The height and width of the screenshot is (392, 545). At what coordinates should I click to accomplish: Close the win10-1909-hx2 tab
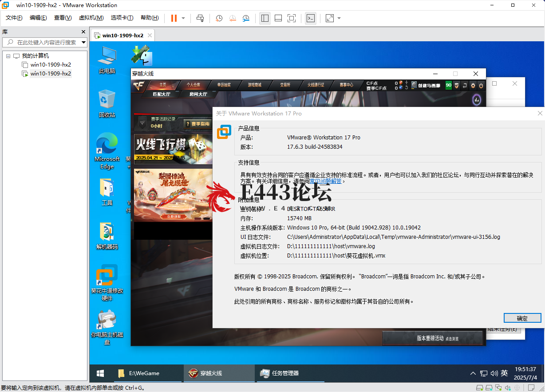pyautogui.click(x=150, y=36)
